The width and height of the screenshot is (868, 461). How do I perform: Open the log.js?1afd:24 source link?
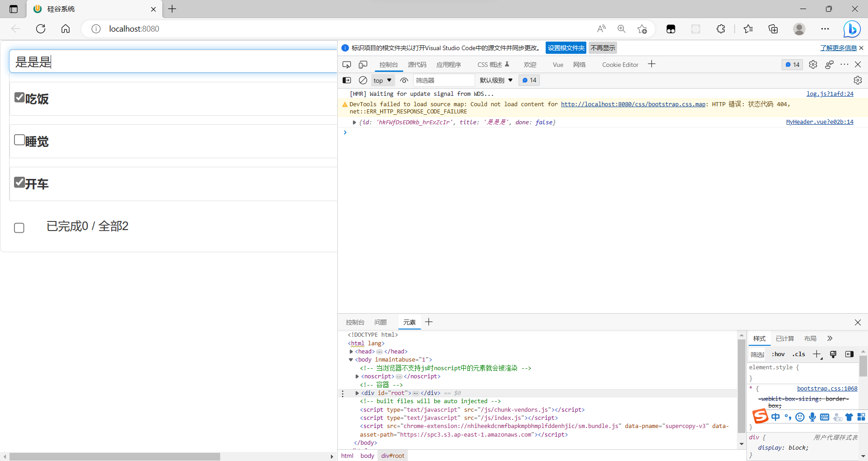coord(830,94)
